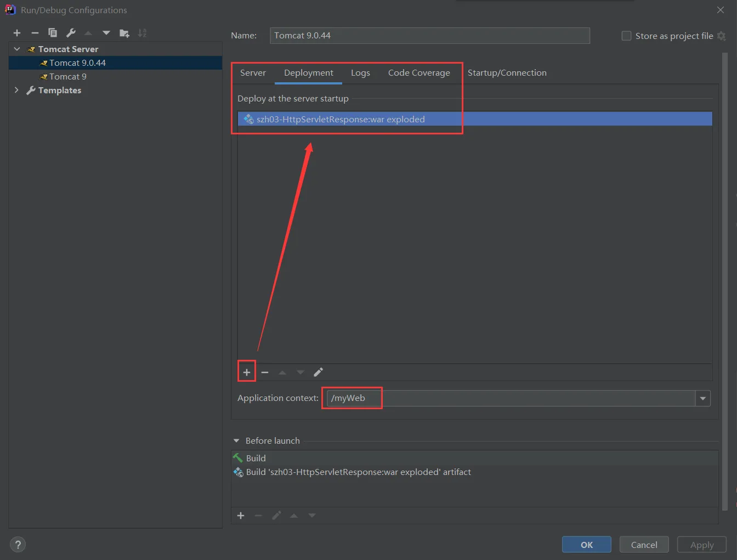Screen dimensions: 737x560
Task: Expand the Templates tree node
Action: (16, 90)
